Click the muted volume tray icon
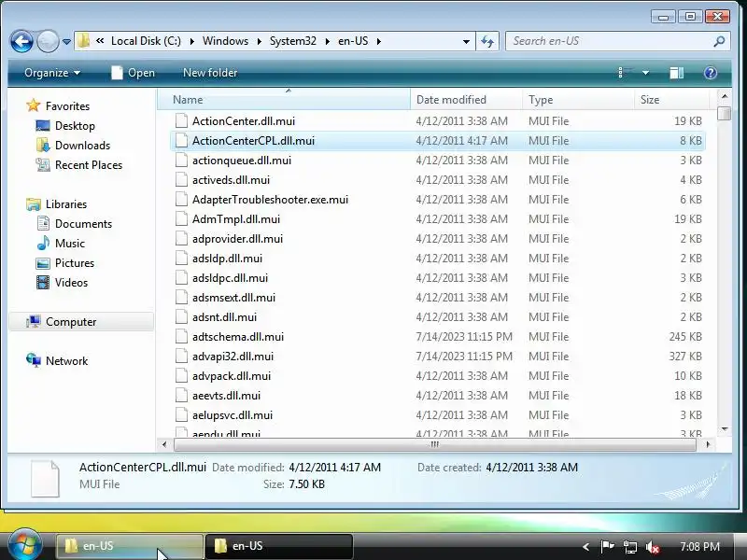The height and width of the screenshot is (560, 747). pos(652,547)
